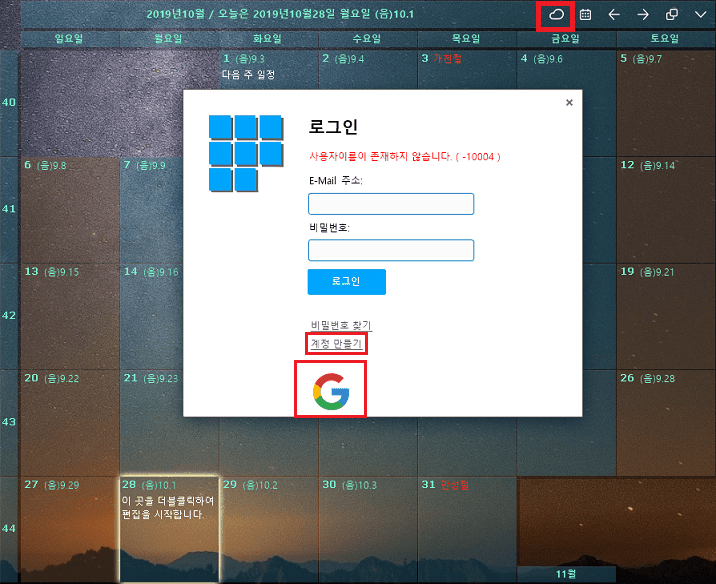Close the 로그인 dialog with X
Screen dimensions: 716x584
(569, 102)
